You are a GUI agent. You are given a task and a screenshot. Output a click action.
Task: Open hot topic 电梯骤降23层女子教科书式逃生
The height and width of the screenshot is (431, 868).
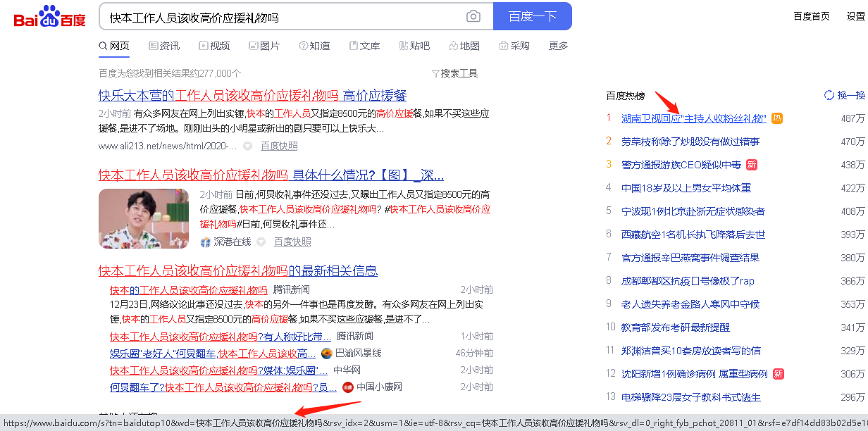(691, 397)
